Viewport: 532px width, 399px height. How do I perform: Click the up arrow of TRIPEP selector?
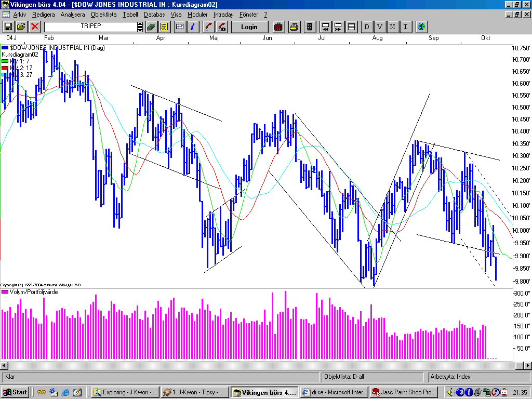point(140,24)
